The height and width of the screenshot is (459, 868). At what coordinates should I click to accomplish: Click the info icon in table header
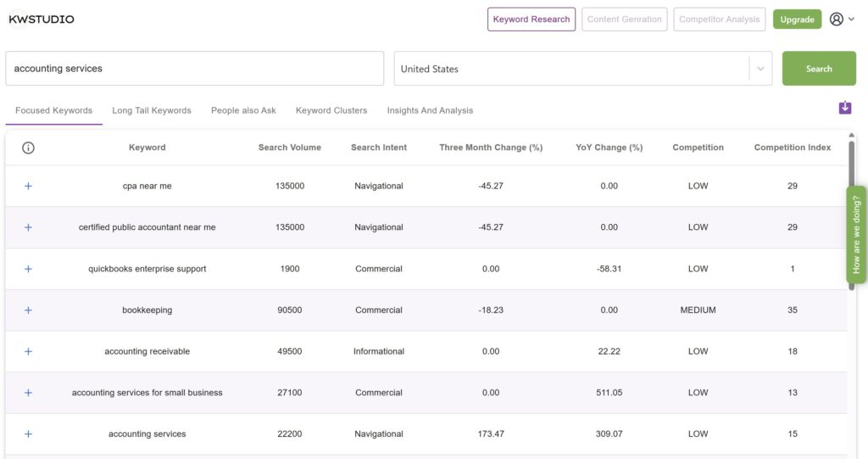[28, 148]
